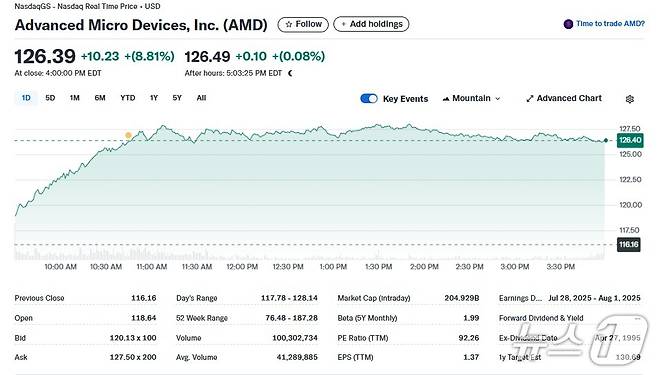The image size is (658, 375).
Task: Click the Earnings date Jul 28, 2025 - Aug 1, 2025
Action: pyautogui.click(x=594, y=298)
